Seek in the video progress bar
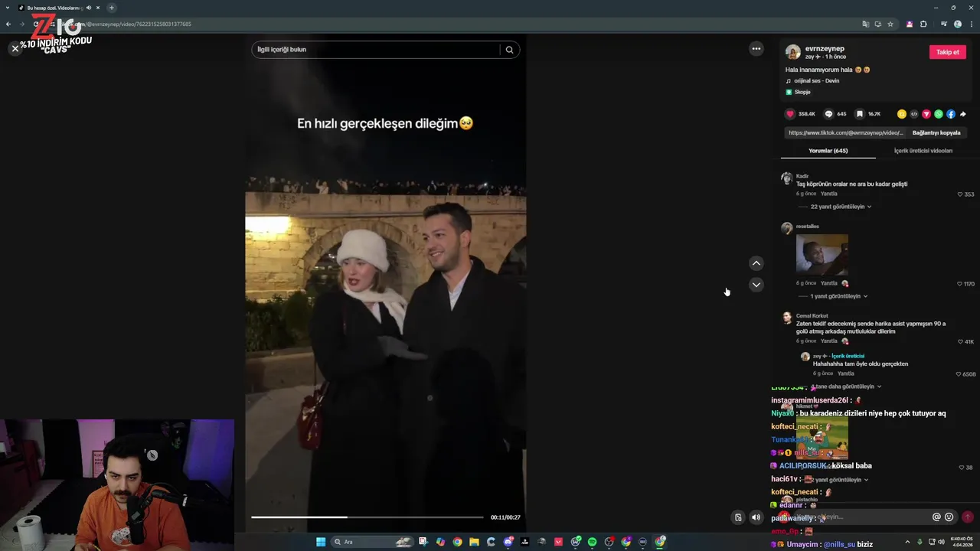The width and height of the screenshot is (980, 551). pyautogui.click(x=367, y=517)
